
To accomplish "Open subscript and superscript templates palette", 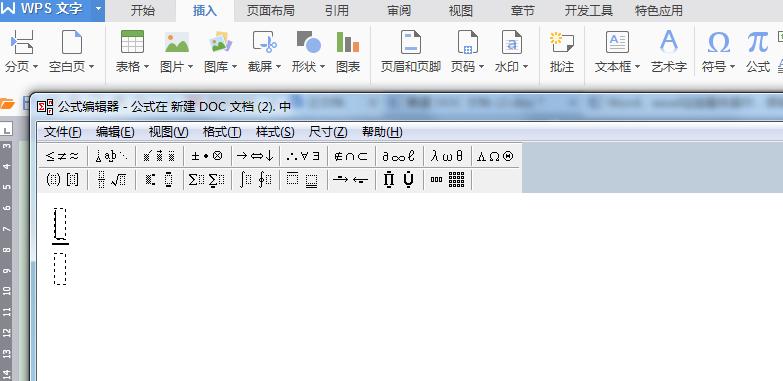I will [x=159, y=180].
